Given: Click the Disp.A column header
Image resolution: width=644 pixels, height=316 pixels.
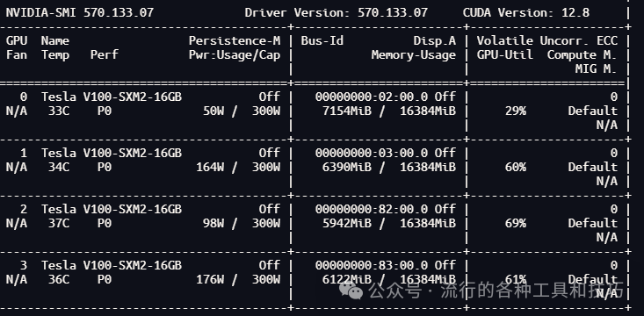Looking at the screenshot, I should pyautogui.click(x=435, y=40).
